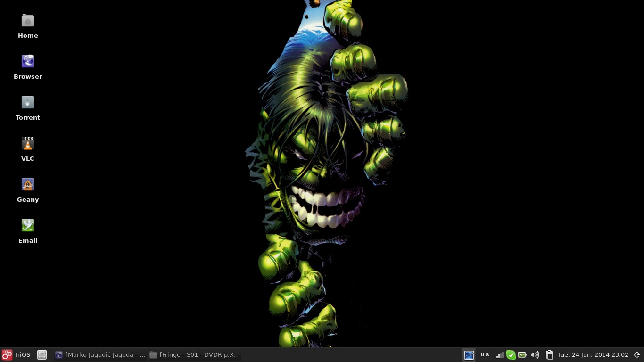Click the battery power tray icon
The width and height of the screenshot is (644, 362).
[x=522, y=355]
